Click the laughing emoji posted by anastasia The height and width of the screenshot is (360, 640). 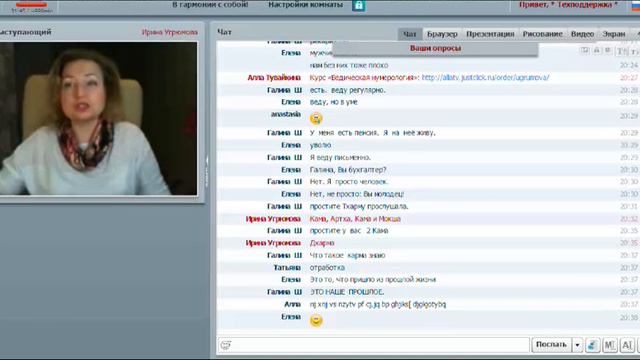[x=316, y=118]
